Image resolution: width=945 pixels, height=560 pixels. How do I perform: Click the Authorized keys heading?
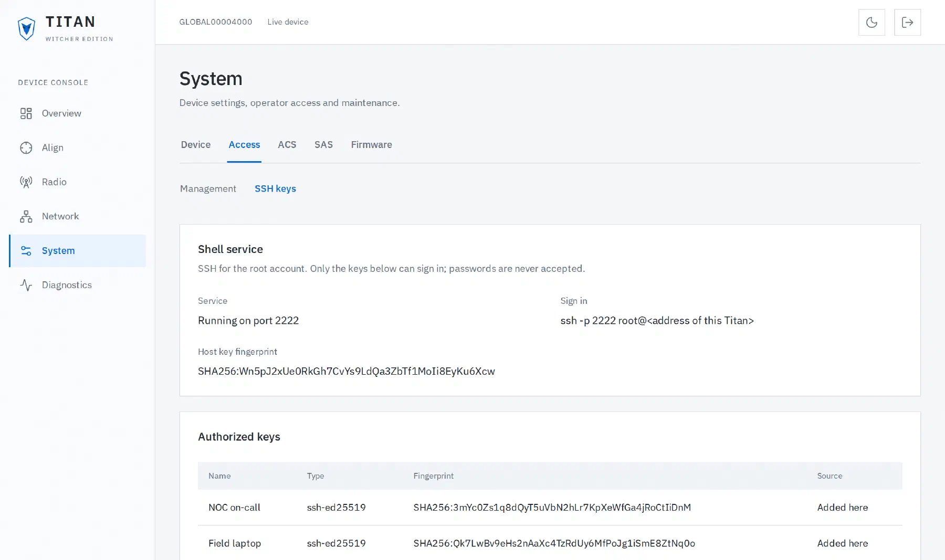(239, 437)
